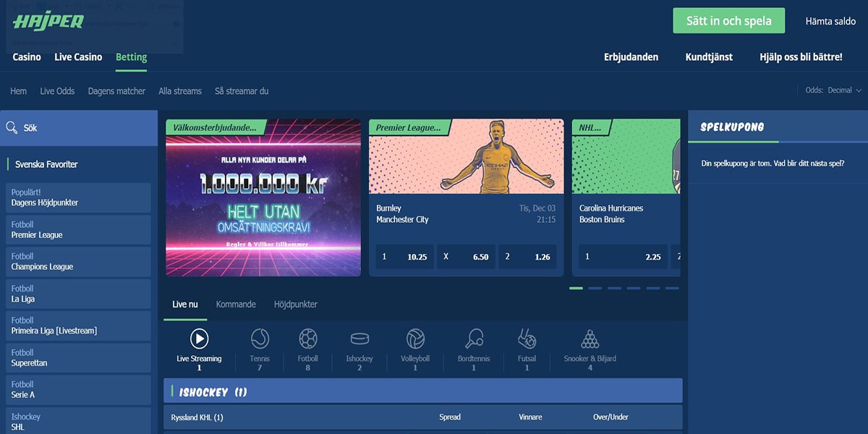Image resolution: width=868 pixels, height=434 pixels.
Task: Open Dagens Höjdpunkter in the sidebar
Action: (x=79, y=197)
